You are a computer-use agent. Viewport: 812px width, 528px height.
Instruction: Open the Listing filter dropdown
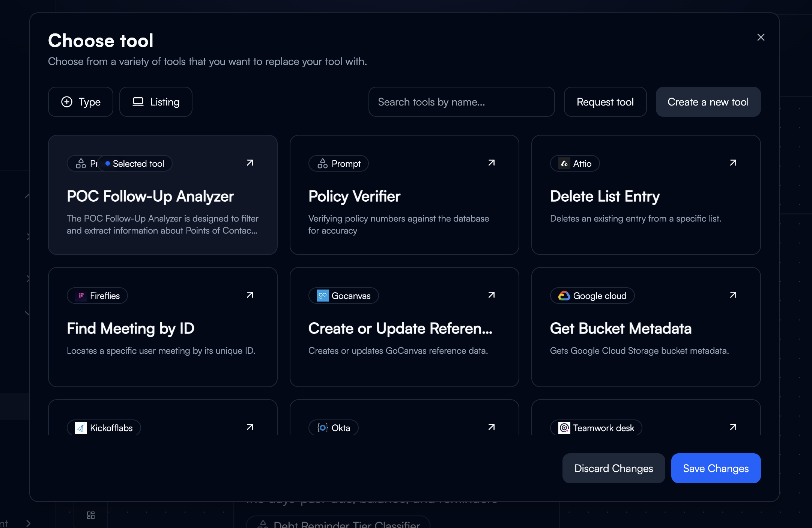point(156,102)
